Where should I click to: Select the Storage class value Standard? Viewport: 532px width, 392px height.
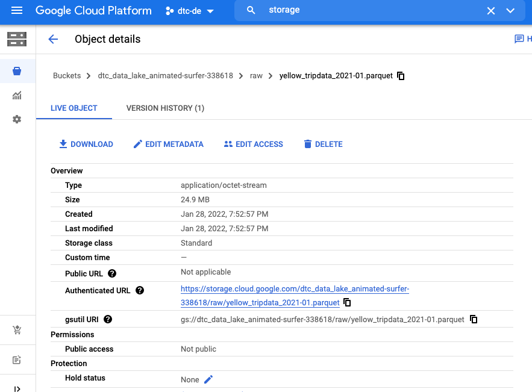click(x=196, y=243)
